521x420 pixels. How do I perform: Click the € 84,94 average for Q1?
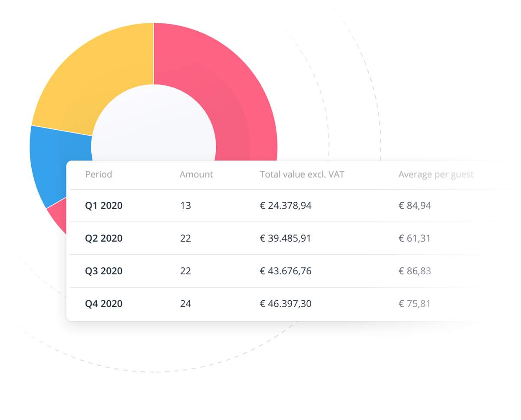click(415, 205)
